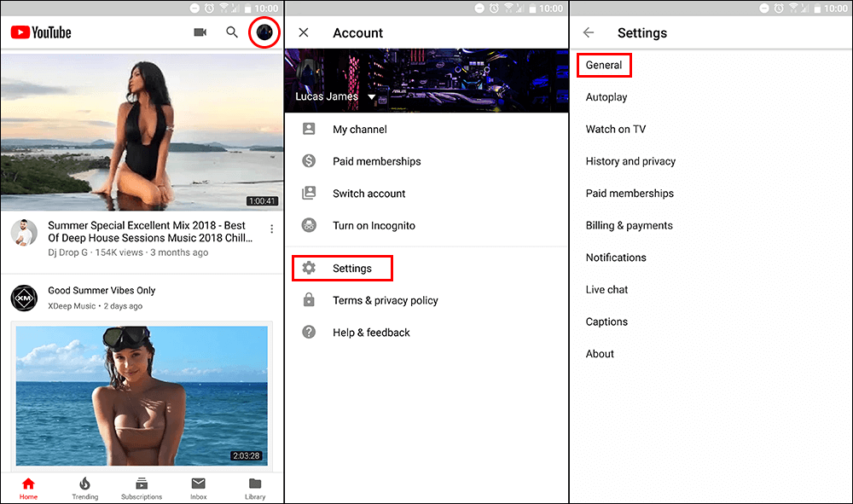Open more options for Summer Special Mix
This screenshot has width=853, height=504.
coord(271,229)
